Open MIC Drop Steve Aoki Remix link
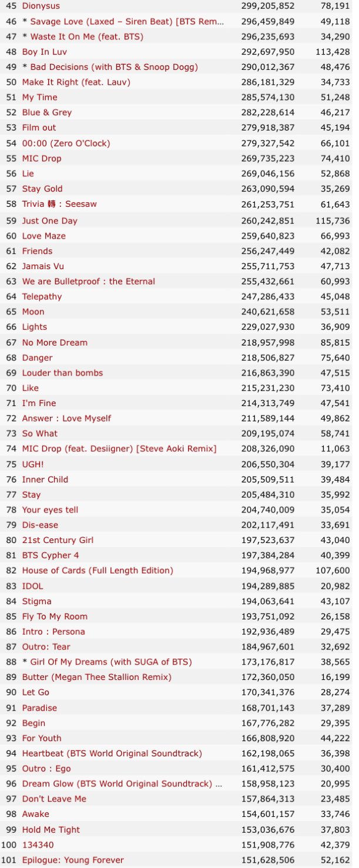 119,449
